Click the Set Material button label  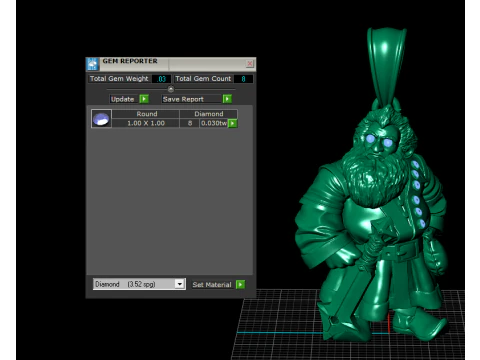tap(212, 285)
